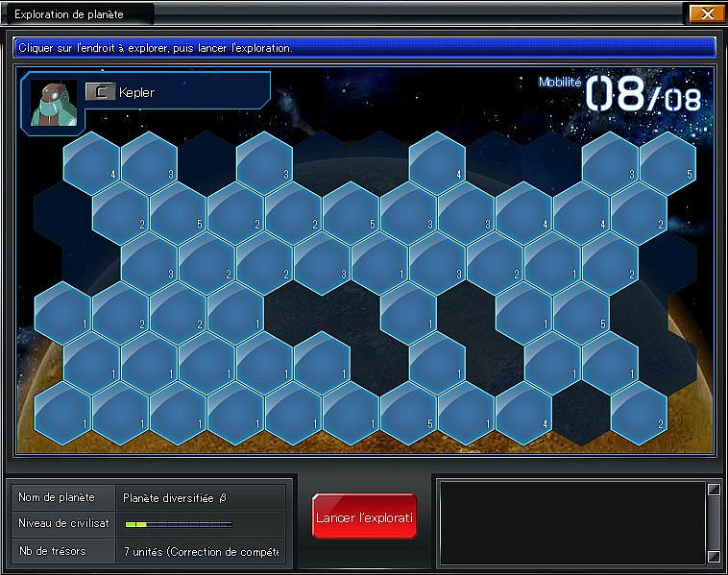Click the '7 unités' treasure count value
Image resolution: width=728 pixels, height=575 pixels.
[x=201, y=552]
